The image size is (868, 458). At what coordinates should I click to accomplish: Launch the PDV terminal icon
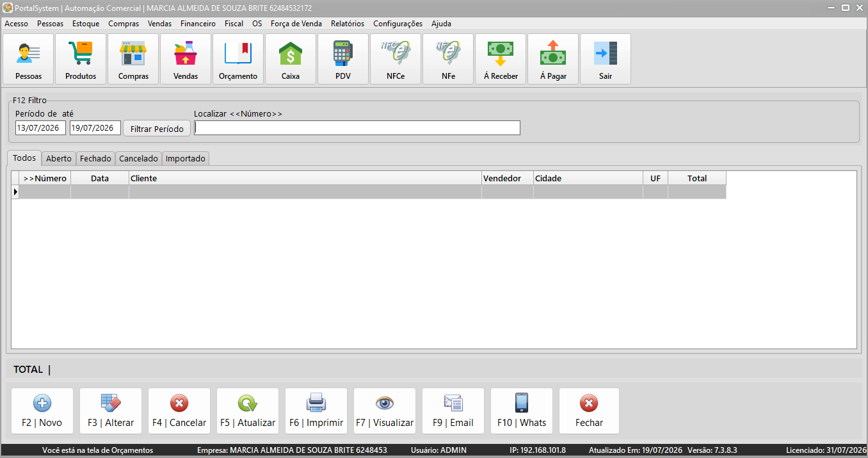[343, 59]
